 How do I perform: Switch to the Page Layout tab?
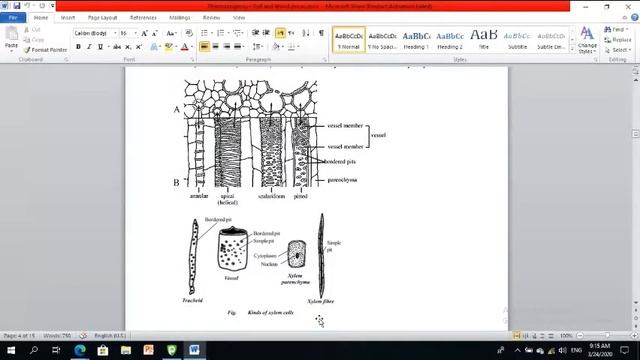(x=102, y=18)
